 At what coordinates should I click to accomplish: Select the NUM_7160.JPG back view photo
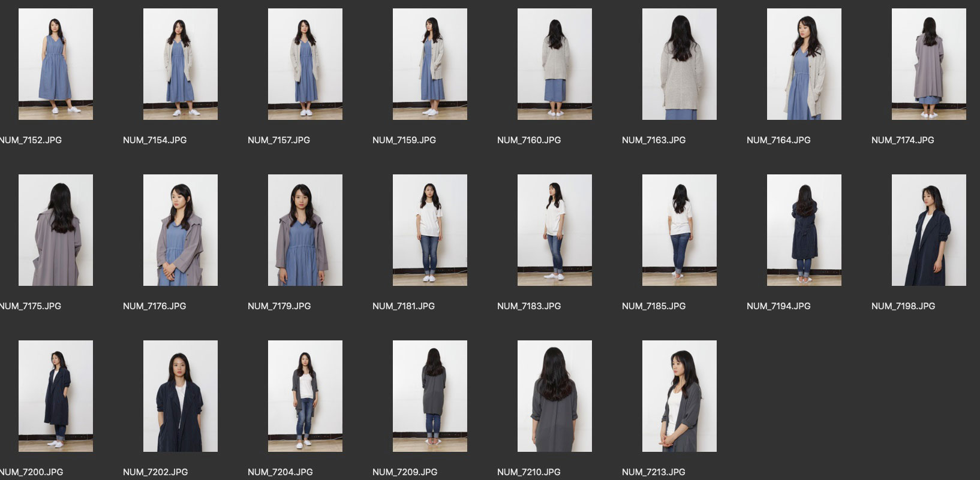[x=555, y=64]
